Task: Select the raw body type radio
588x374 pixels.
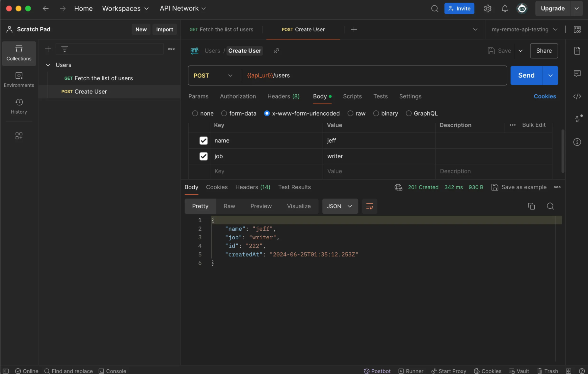Action: coord(350,114)
